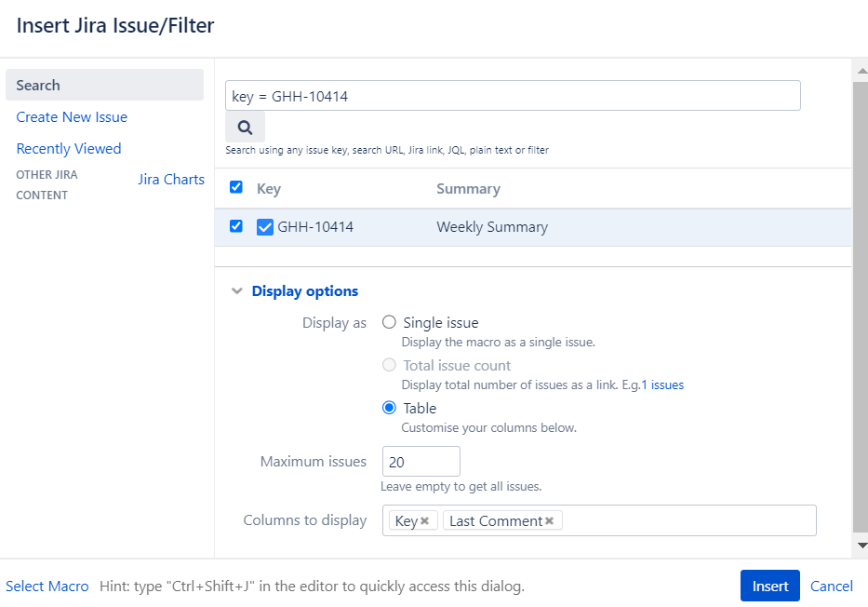Click the Key column header
This screenshot has width=868, height=607.
(269, 189)
